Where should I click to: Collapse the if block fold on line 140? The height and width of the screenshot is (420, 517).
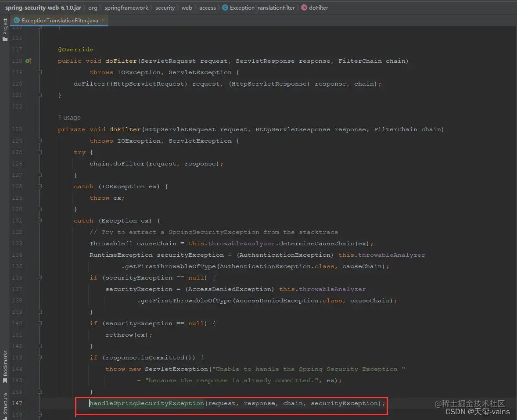pos(39,323)
